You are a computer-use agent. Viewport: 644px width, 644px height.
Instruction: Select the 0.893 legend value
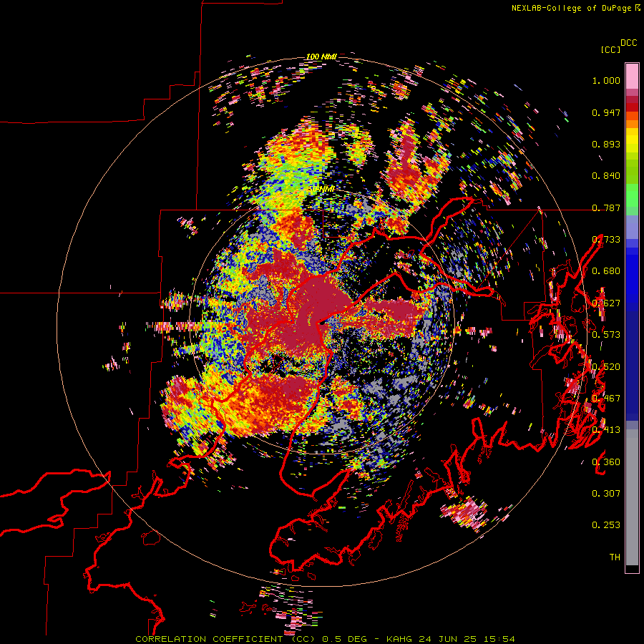click(606, 144)
